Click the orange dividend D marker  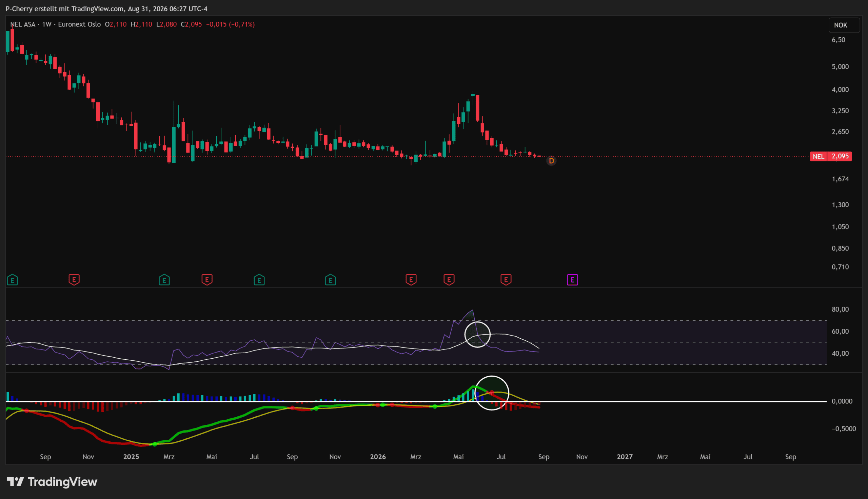(x=551, y=161)
